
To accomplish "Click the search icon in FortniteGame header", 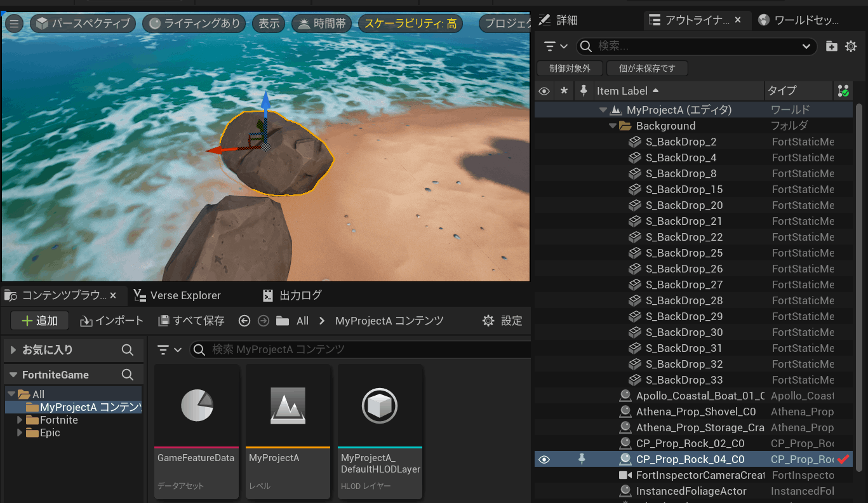I will [x=128, y=375].
